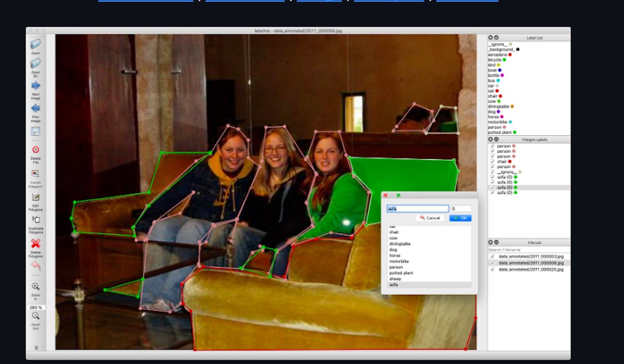
Task: Click the Delete File icon
Action: [36, 150]
